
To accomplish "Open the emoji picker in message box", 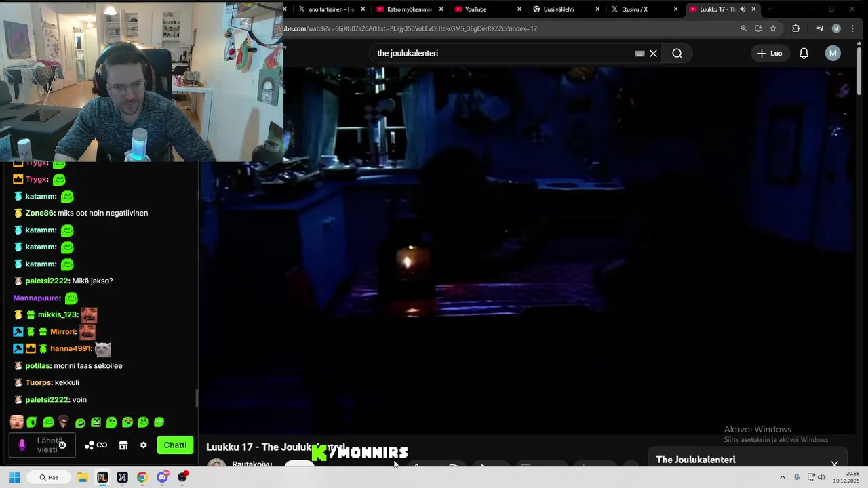I will pos(62,445).
